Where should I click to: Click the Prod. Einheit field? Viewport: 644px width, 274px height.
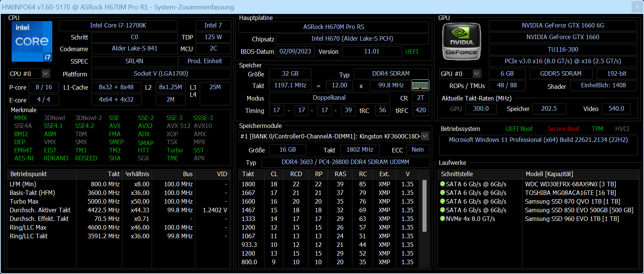click(205, 61)
